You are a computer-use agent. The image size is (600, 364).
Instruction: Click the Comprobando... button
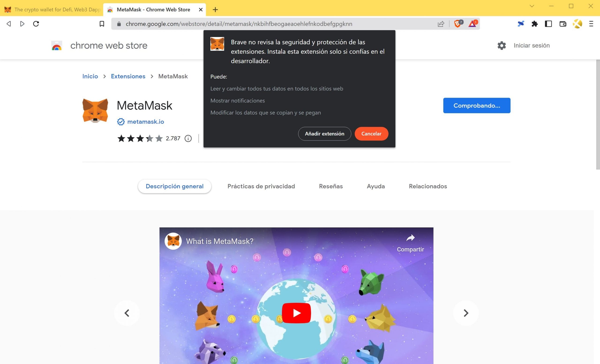point(476,105)
